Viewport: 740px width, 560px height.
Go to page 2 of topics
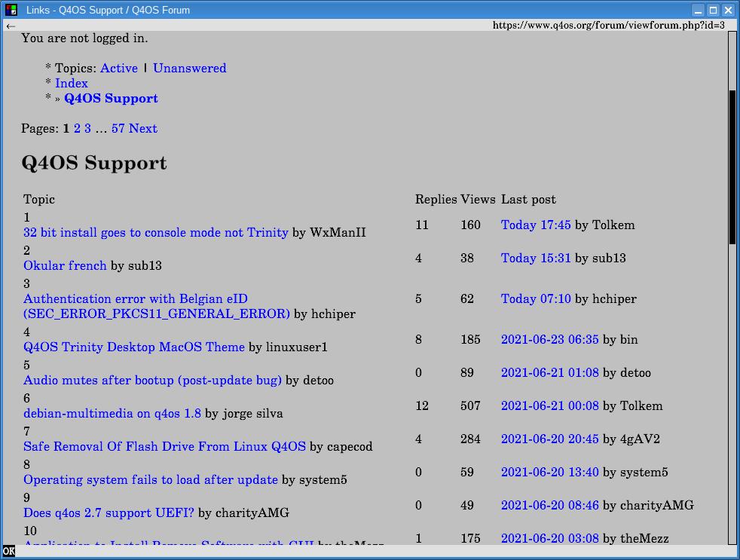point(77,128)
